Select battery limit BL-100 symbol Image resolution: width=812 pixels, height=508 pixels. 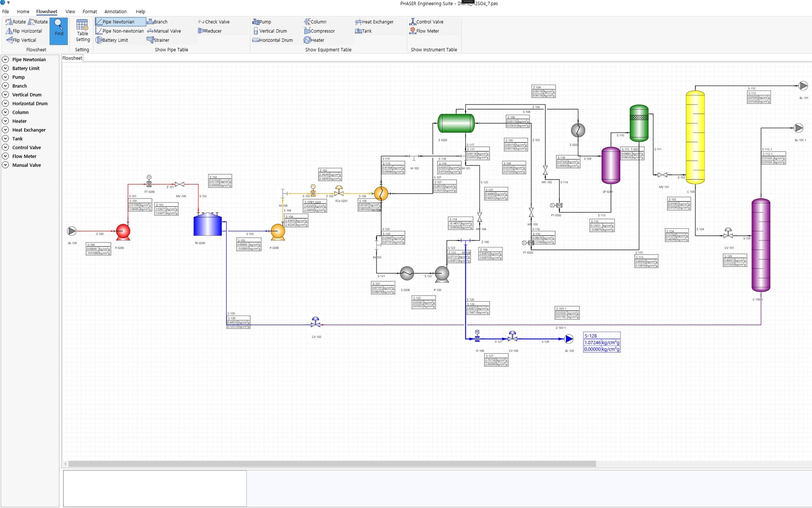click(x=72, y=231)
